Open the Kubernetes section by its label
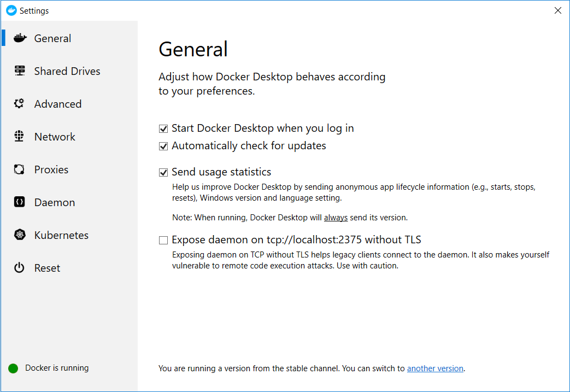This screenshot has width=570, height=392. point(61,235)
